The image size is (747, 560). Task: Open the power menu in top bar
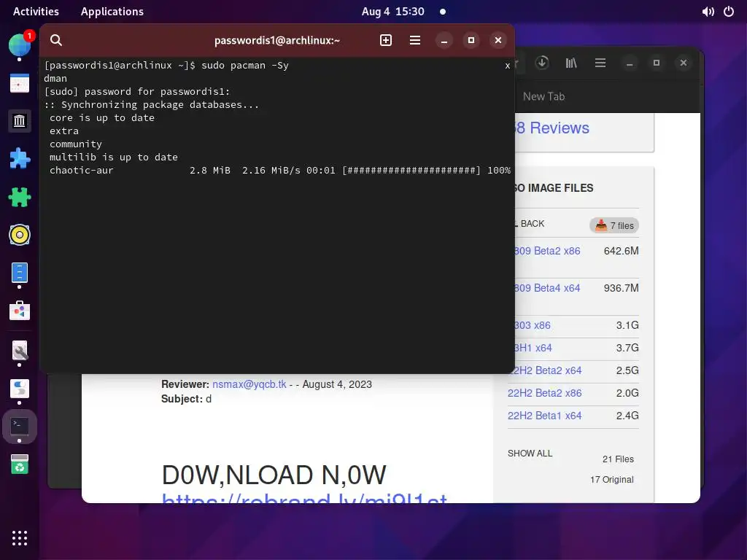[x=729, y=12]
